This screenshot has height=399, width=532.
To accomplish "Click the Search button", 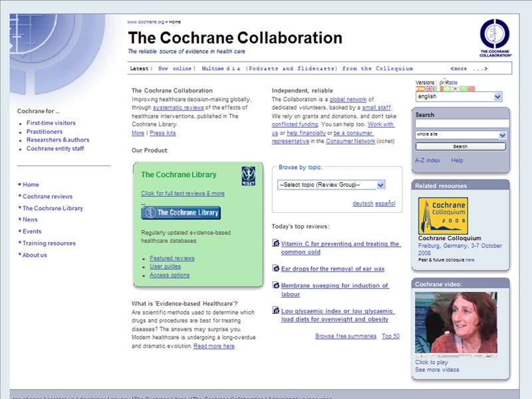I will pos(461,146).
